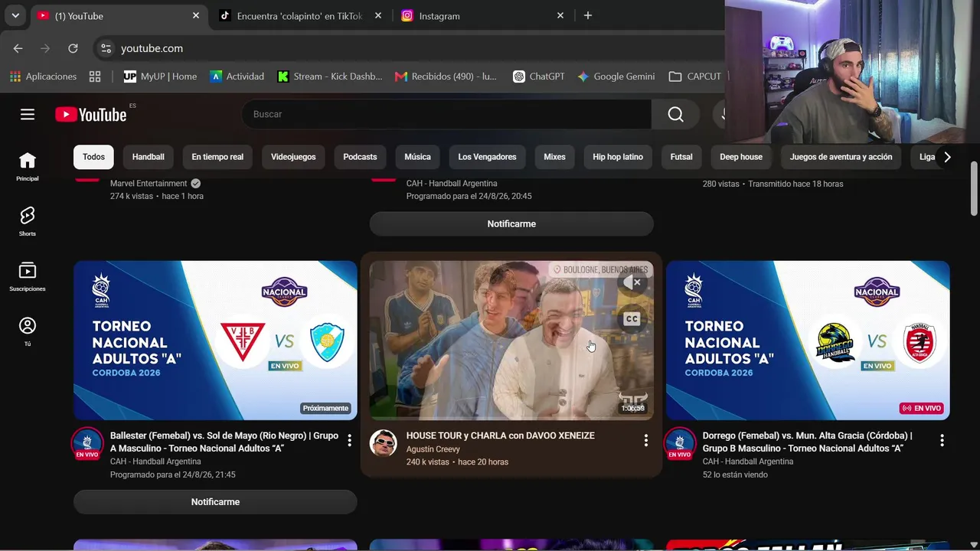980x551 pixels.
Task: Select the Todos filter chip
Action: tap(93, 157)
